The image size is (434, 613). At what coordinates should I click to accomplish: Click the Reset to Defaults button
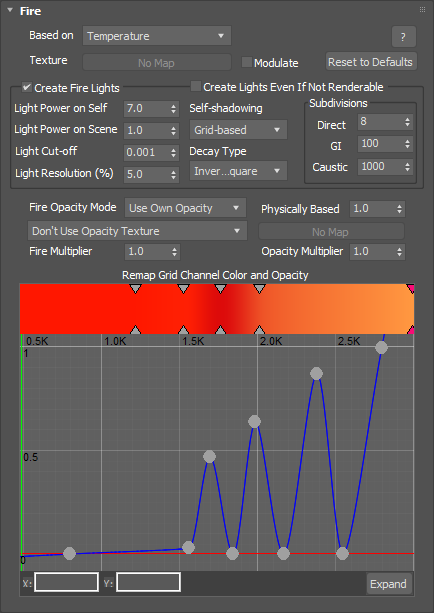tap(371, 62)
